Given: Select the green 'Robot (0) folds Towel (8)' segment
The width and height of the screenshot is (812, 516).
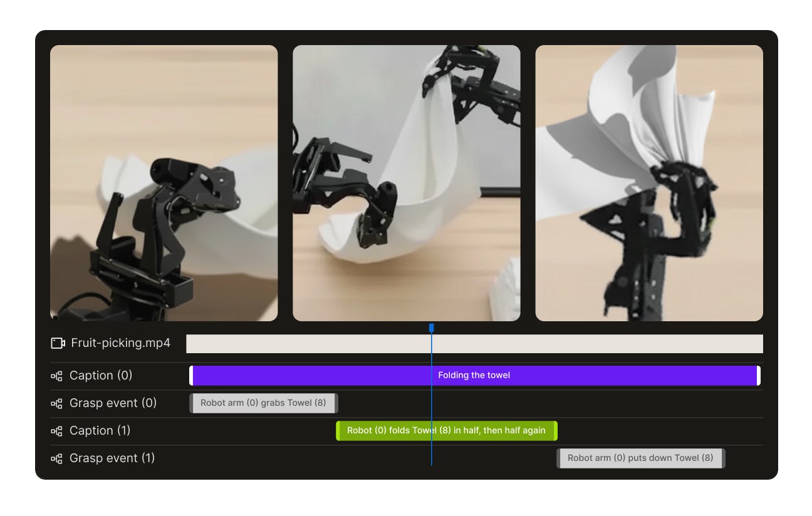Looking at the screenshot, I should tap(447, 430).
